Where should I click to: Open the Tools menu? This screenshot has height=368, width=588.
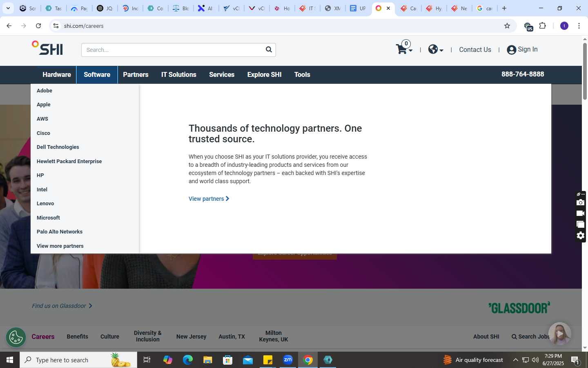[302, 74]
